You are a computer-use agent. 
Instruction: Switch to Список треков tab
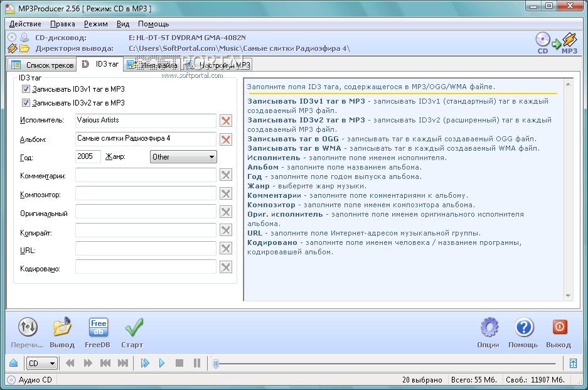click(x=42, y=65)
